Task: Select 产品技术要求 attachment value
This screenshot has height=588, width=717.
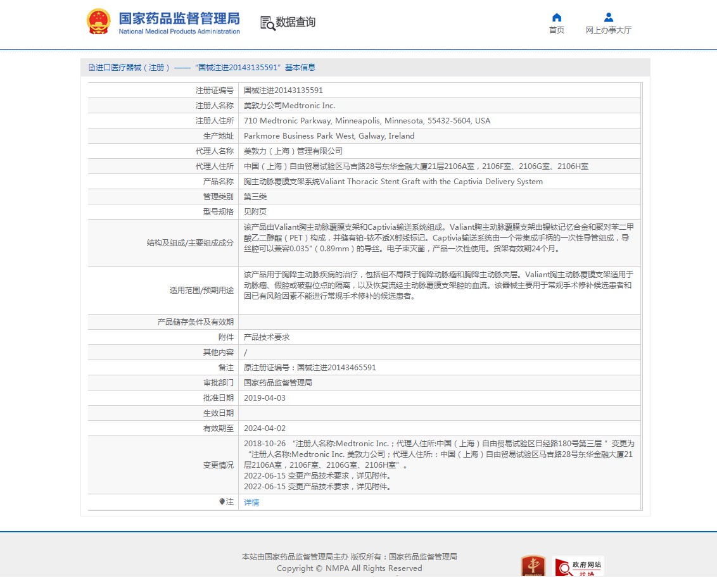Action: coord(267,337)
